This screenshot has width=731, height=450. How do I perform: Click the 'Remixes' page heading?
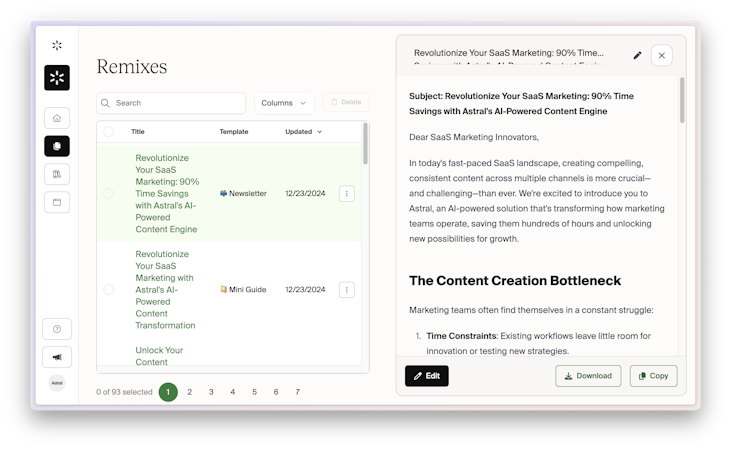click(131, 66)
